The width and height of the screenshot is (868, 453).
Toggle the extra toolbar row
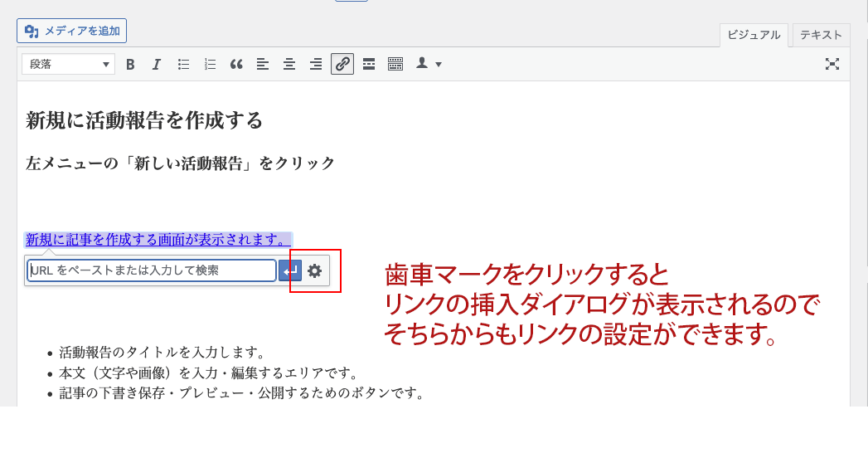click(395, 64)
